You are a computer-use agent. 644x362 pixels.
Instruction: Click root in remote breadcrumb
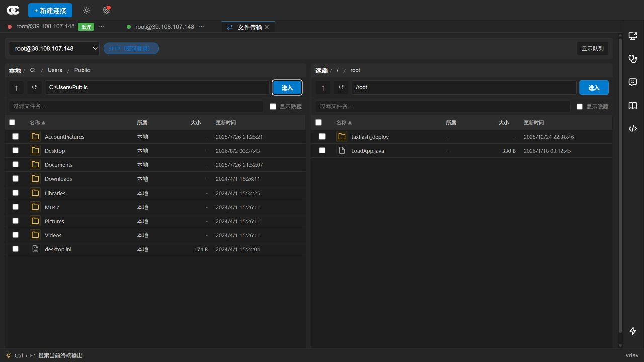click(x=355, y=70)
